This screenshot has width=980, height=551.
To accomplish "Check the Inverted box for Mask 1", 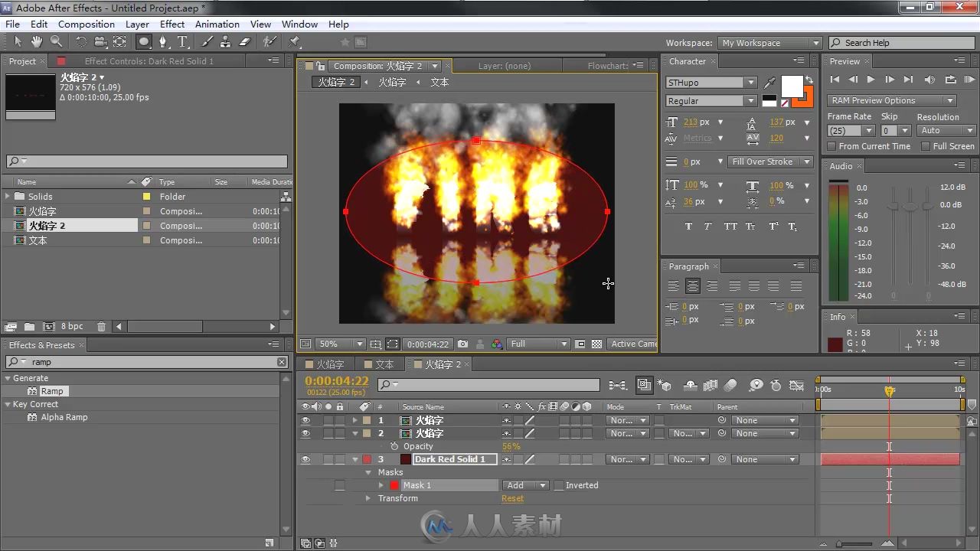I will (559, 485).
